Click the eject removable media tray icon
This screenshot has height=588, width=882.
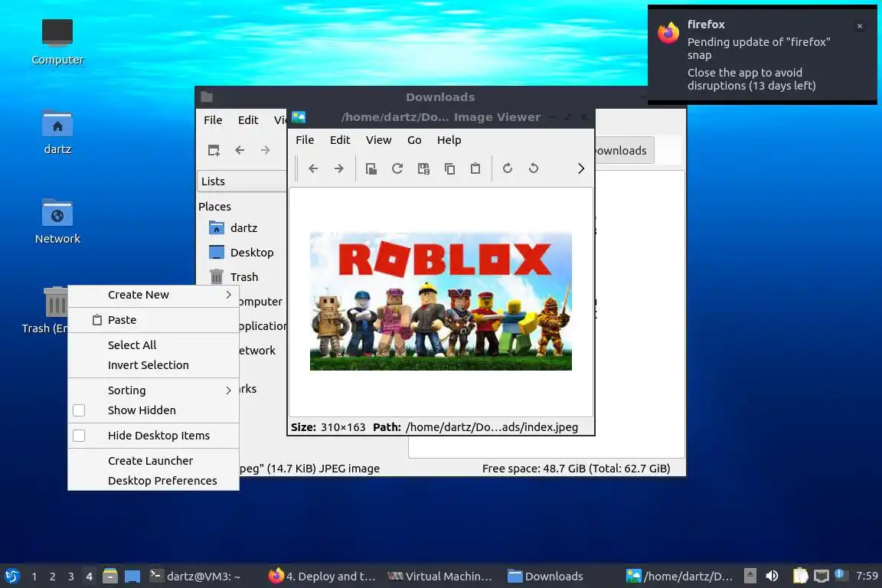(750, 576)
